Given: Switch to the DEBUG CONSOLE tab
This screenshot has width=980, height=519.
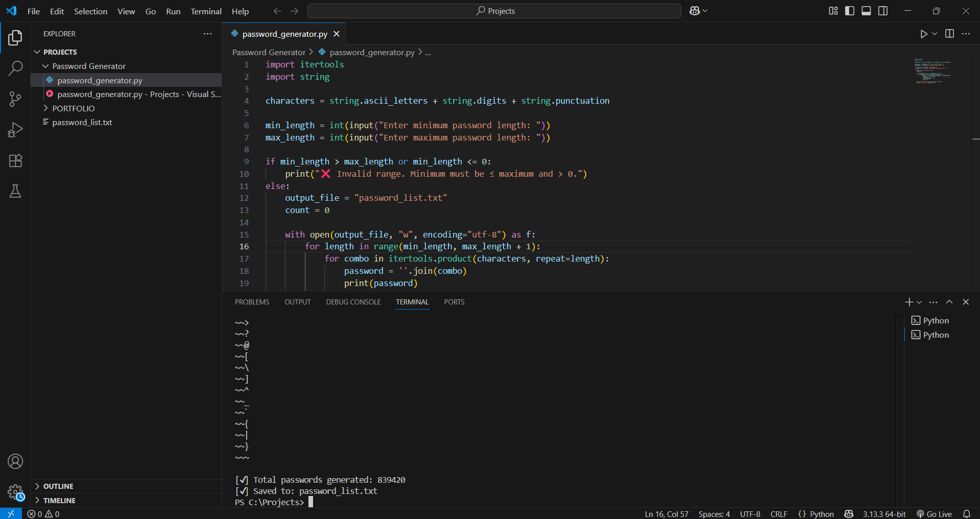Looking at the screenshot, I should (353, 302).
